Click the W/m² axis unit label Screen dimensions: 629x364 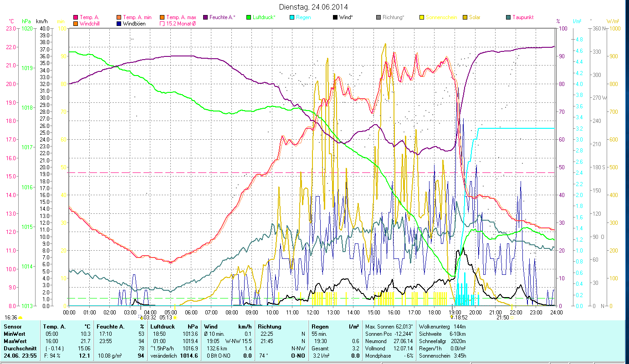pos(613,21)
